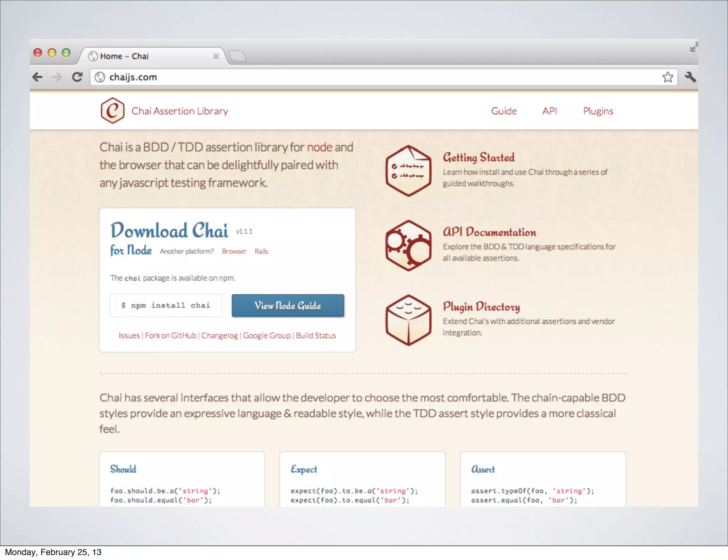Image resolution: width=728 pixels, height=560 pixels.
Task: Open the Plugins navigation item
Action: (598, 111)
